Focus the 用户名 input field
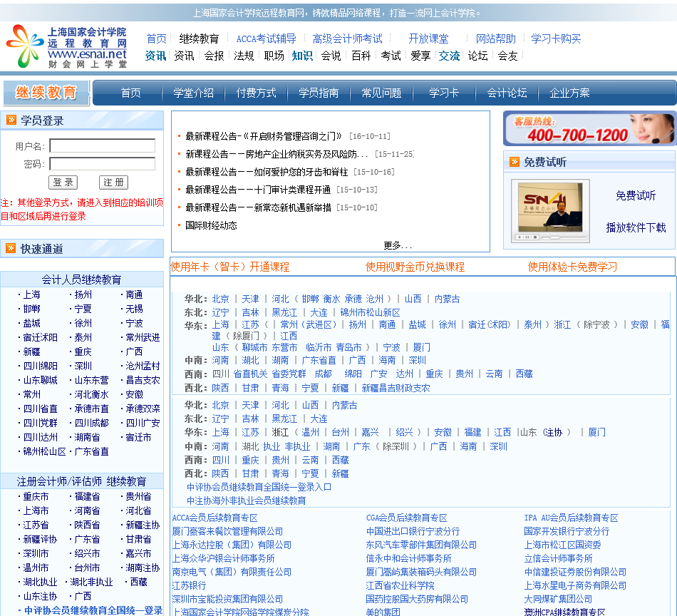This screenshot has height=616, width=677. click(103, 145)
